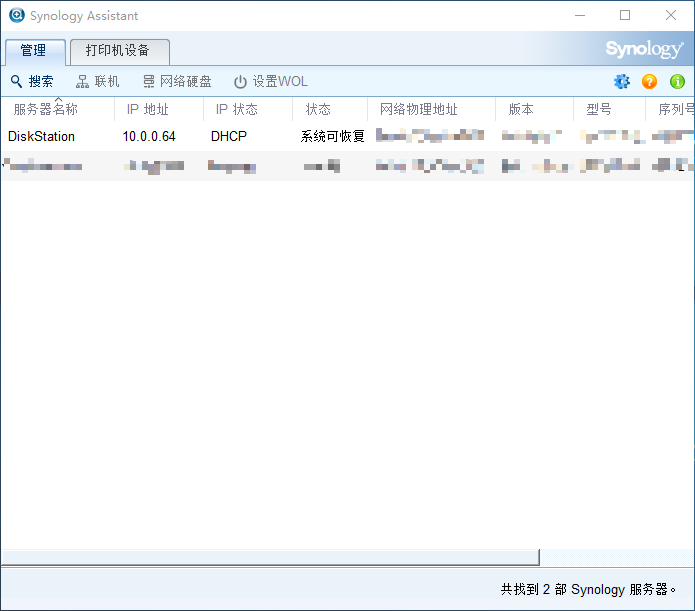Image resolution: width=695 pixels, height=611 pixels.
Task: Click the Synology Assistant title bar icon
Action: click(x=17, y=15)
